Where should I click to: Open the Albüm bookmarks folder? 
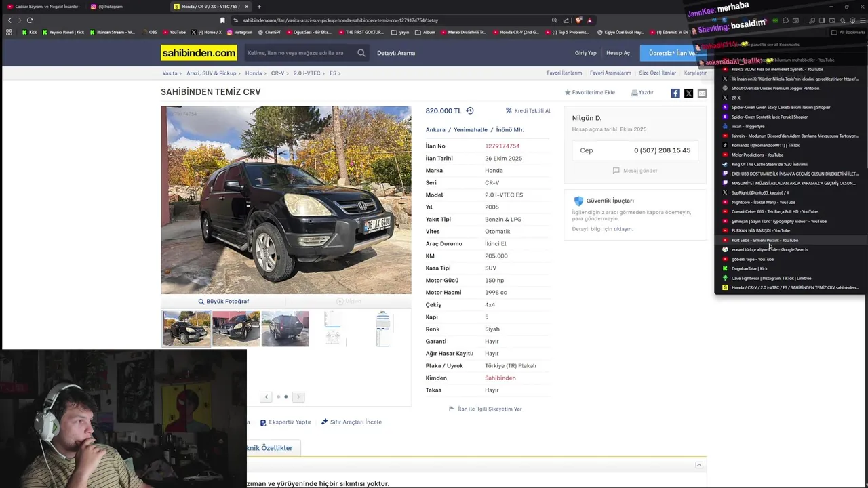(425, 32)
